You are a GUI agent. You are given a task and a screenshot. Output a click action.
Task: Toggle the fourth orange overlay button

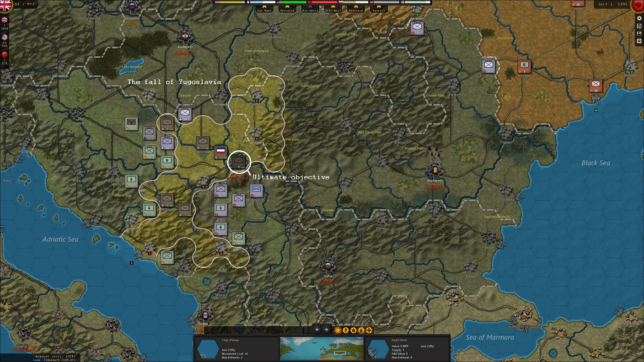(x=361, y=330)
